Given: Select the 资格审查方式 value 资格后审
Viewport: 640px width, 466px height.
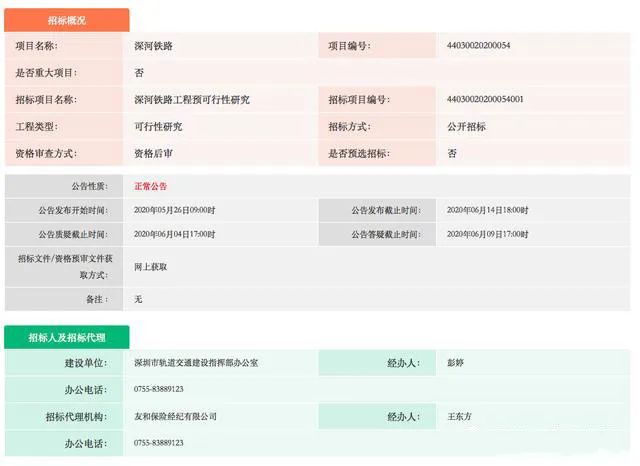Looking at the screenshot, I should point(153,154).
